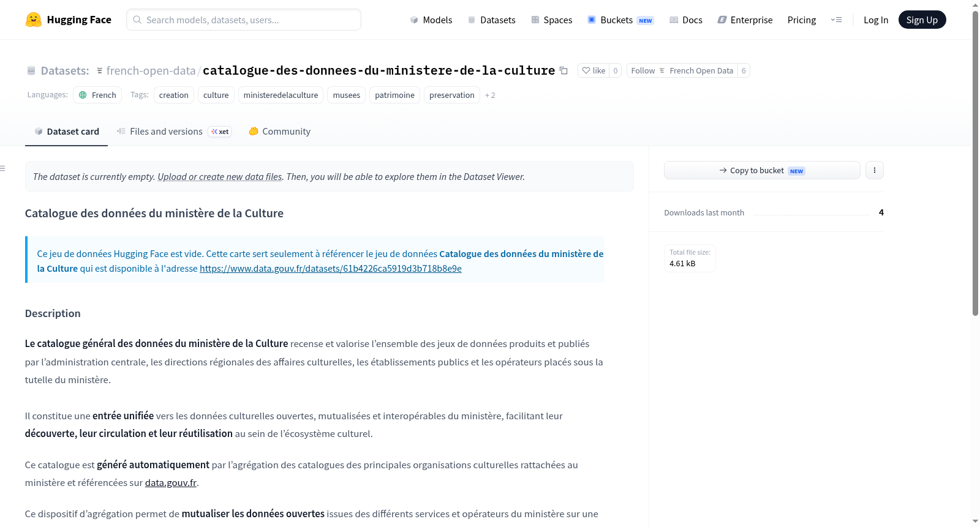The height and width of the screenshot is (527, 980).
Task: Open Enterprise in the navigation bar
Action: [745, 20]
